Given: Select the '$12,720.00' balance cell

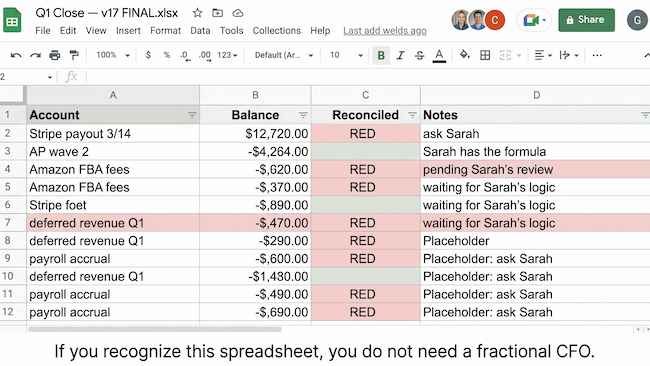Looking at the screenshot, I should pyautogui.click(x=255, y=133).
